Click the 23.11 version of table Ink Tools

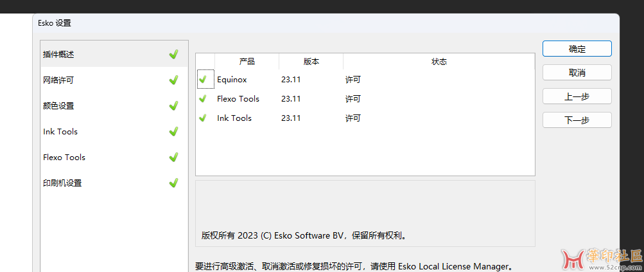[291, 118]
